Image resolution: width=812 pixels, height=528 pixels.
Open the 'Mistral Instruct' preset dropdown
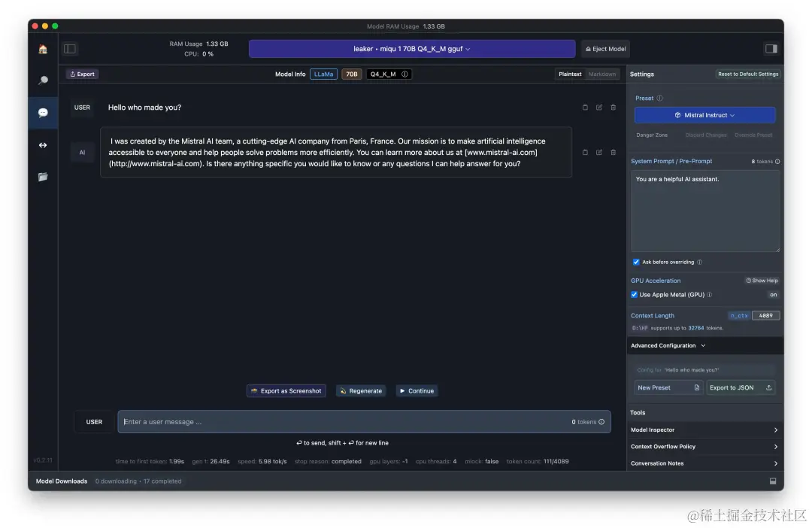coord(704,115)
